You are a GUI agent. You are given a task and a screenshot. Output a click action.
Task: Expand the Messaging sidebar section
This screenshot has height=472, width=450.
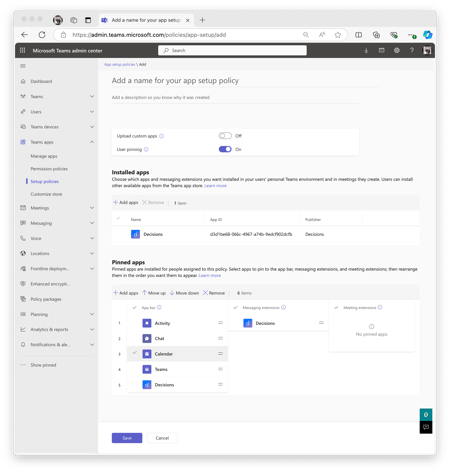click(x=92, y=223)
